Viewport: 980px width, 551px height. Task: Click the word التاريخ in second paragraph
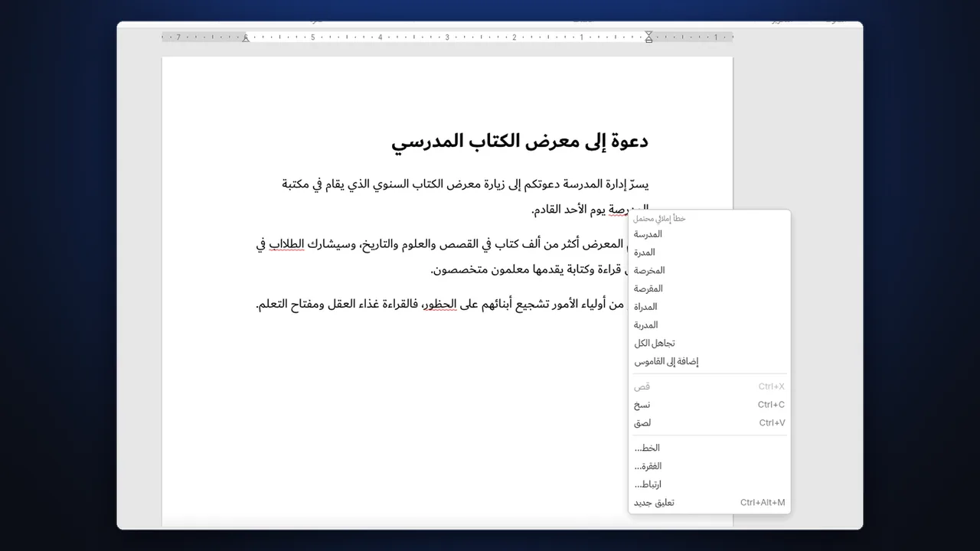(x=380, y=245)
